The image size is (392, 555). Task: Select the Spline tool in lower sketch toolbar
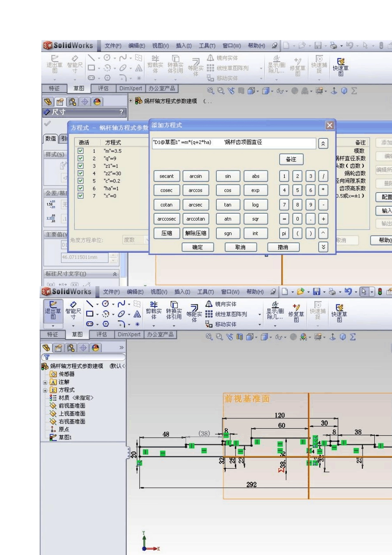121,304
